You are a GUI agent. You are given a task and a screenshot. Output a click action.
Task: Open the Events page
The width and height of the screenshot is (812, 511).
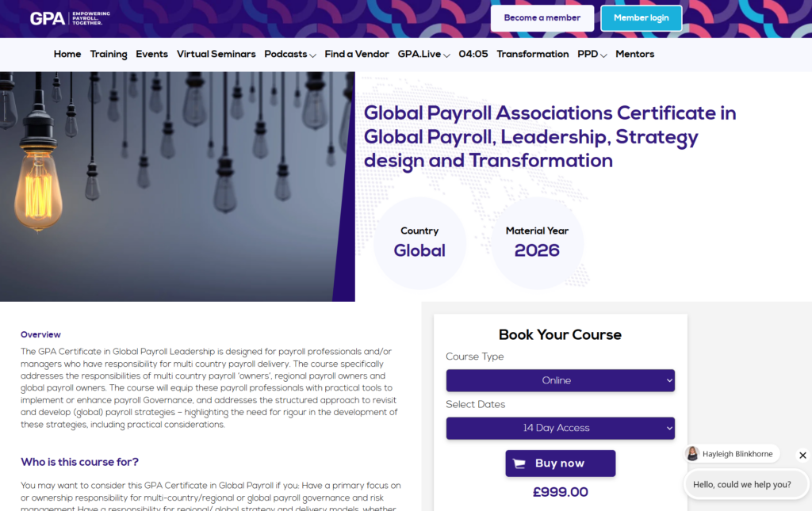151,55
